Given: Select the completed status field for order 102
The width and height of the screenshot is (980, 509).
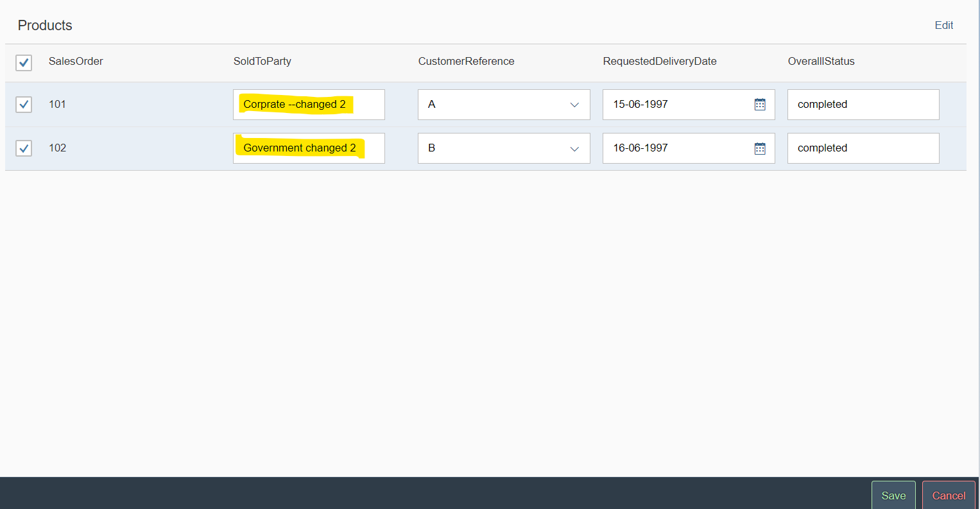Looking at the screenshot, I should [x=863, y=148].
